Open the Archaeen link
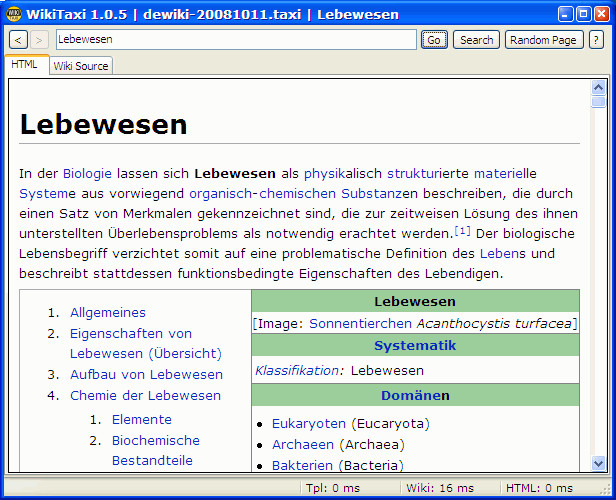 [x=303, y=444]
